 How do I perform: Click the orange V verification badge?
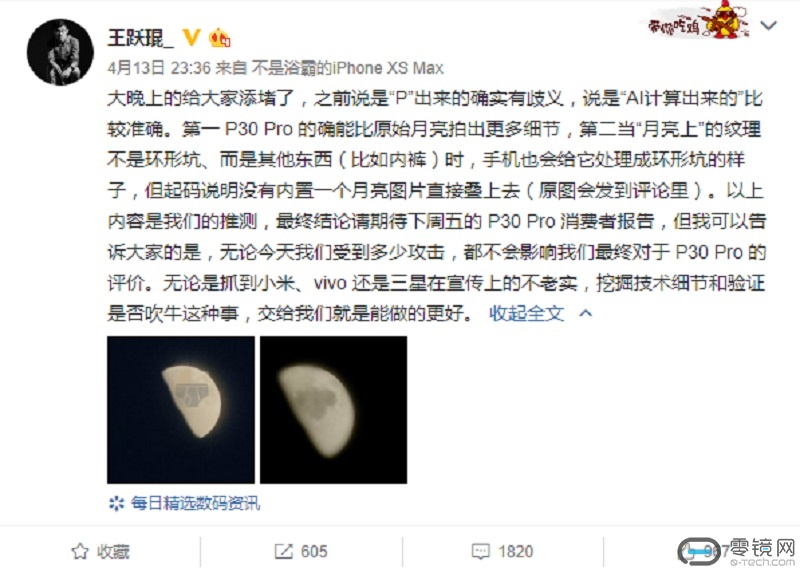191,37
